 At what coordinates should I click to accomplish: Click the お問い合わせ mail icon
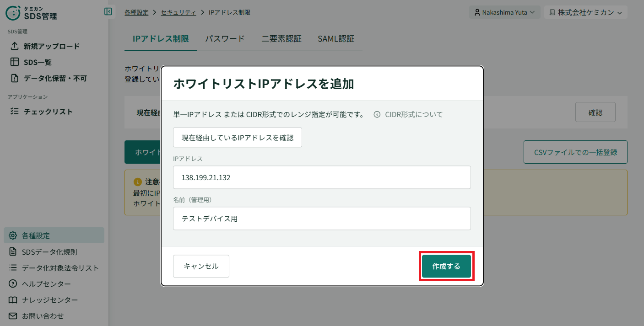(x=13, y=316)
